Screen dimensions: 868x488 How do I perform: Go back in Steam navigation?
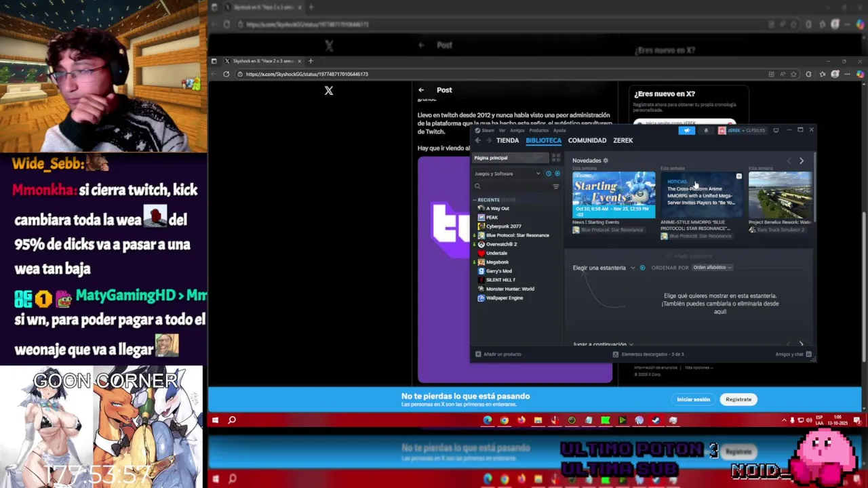(x=477, y=140)
